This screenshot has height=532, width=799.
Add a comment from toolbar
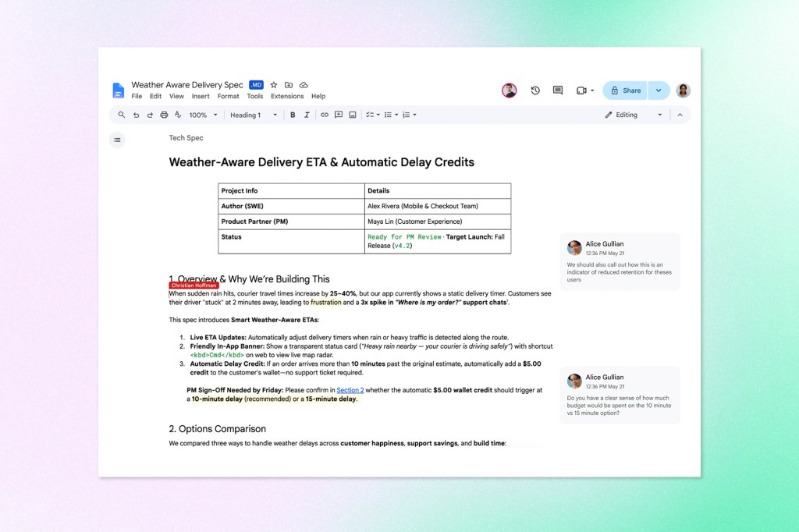(x=339, y=115)
